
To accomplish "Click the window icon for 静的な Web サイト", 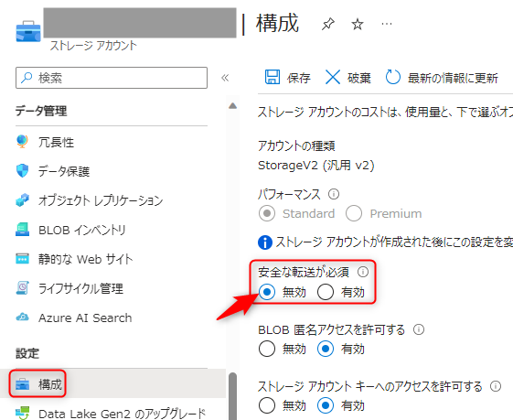I will pos(22,259).
